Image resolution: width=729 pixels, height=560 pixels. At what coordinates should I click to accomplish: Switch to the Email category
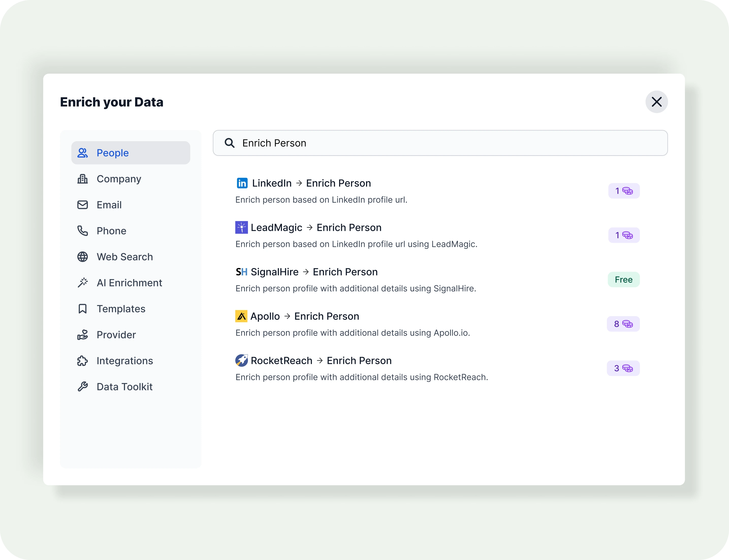[109, 205]
